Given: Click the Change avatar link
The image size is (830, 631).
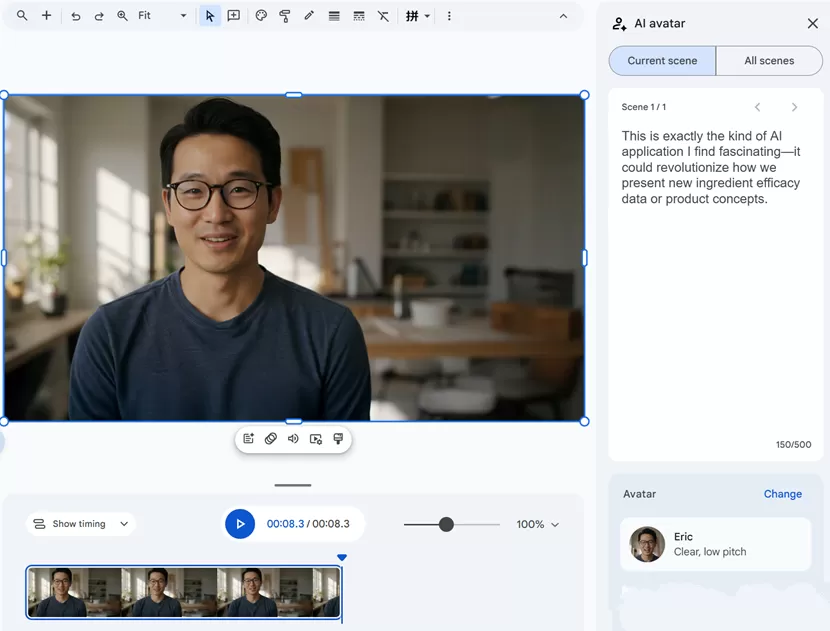Looking at the screenshot, I should coord(782,494).
